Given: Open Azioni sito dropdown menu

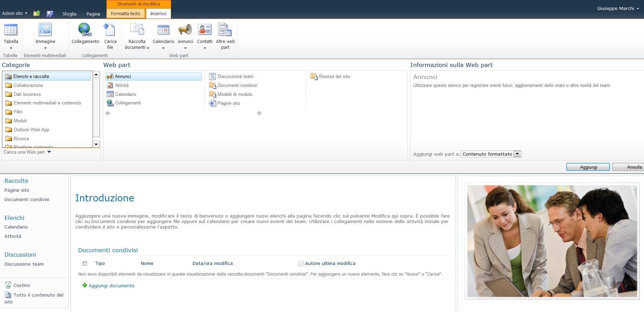Looking at the screenshot, I should (15, 13).
